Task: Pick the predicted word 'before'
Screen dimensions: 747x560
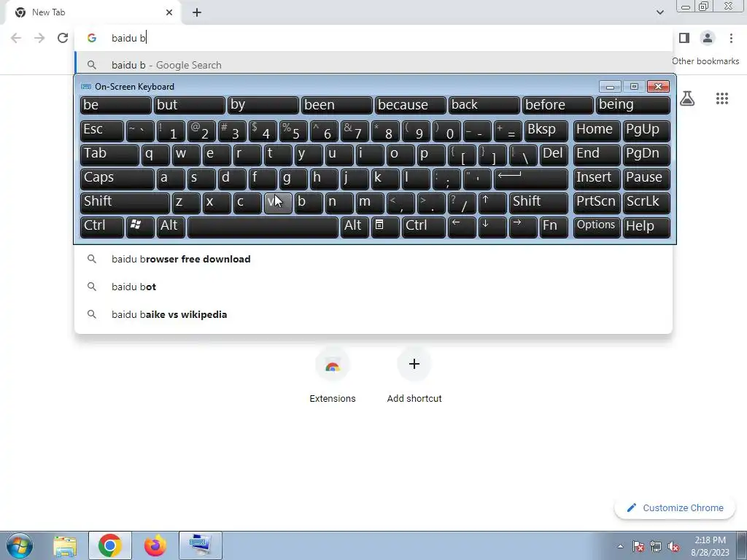Action: [558, 105]
